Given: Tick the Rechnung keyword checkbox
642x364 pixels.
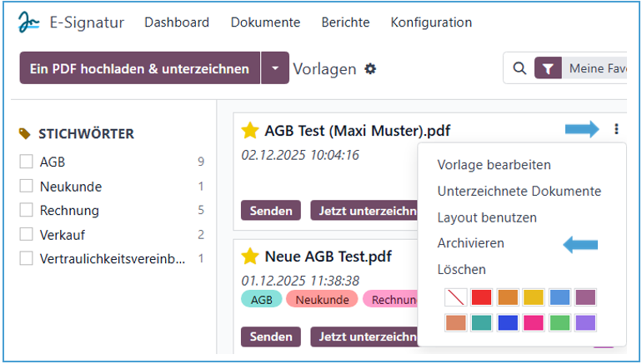Looking at the screenshot, I should coord(27,210).
